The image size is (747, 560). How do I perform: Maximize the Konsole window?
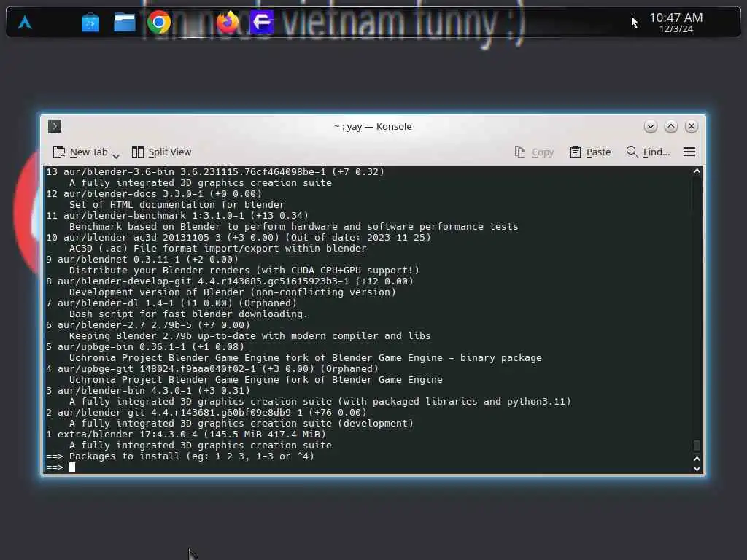point(671,126)
